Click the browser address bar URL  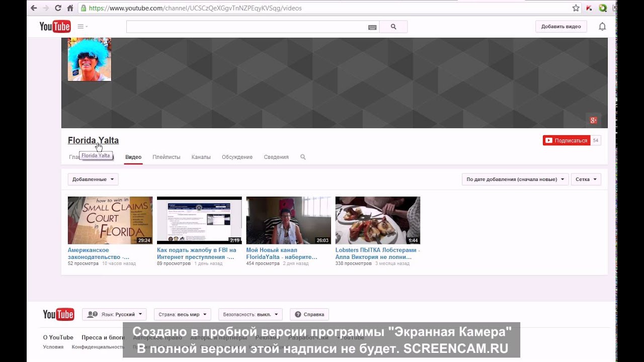tap(196, 8)
